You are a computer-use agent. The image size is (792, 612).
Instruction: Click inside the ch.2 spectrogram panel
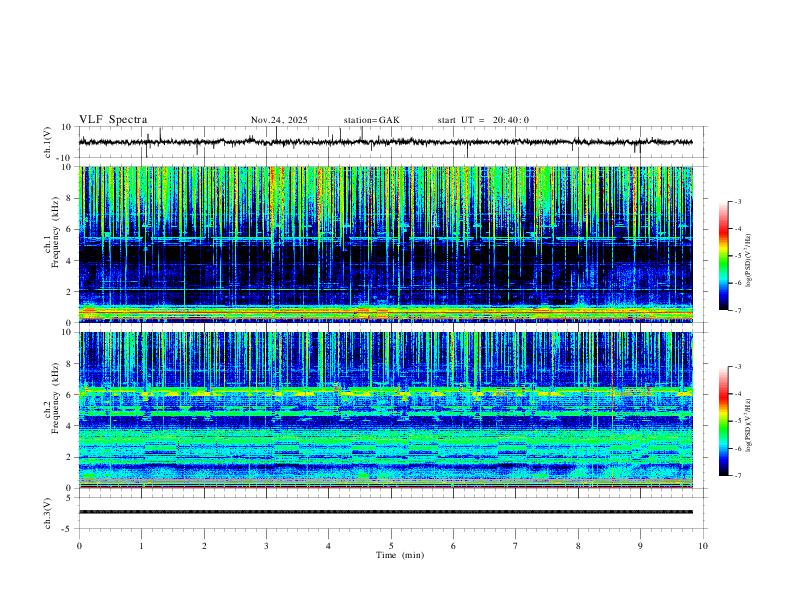click(x=385, y=410)
